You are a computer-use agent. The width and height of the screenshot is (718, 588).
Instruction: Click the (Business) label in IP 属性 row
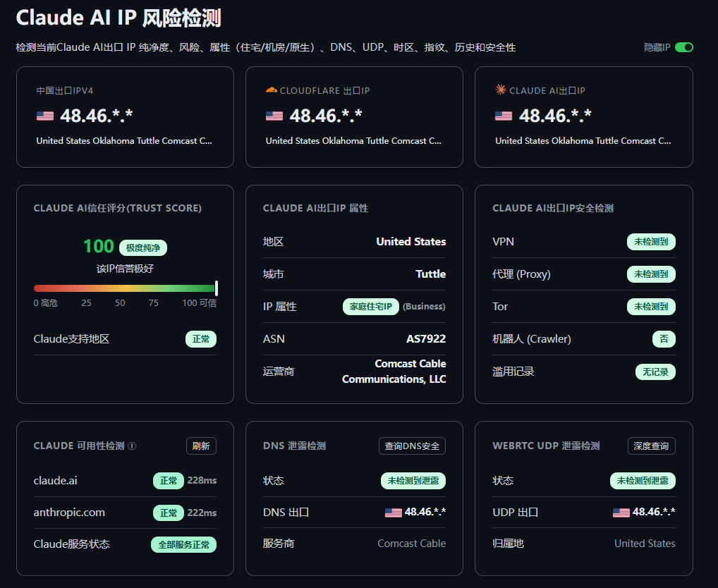click(424, 307)
